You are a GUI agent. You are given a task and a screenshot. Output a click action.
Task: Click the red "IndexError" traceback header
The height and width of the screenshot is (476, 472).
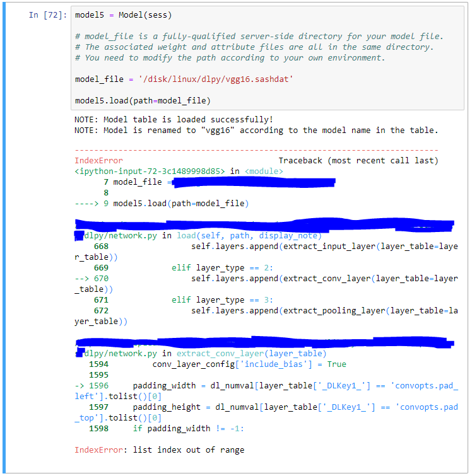click(99, 160)
